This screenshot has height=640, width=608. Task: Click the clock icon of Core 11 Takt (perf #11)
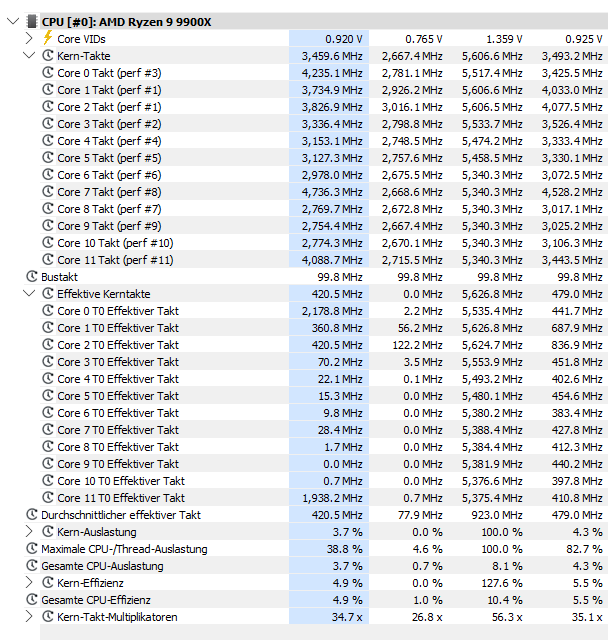tap(48, 260)
